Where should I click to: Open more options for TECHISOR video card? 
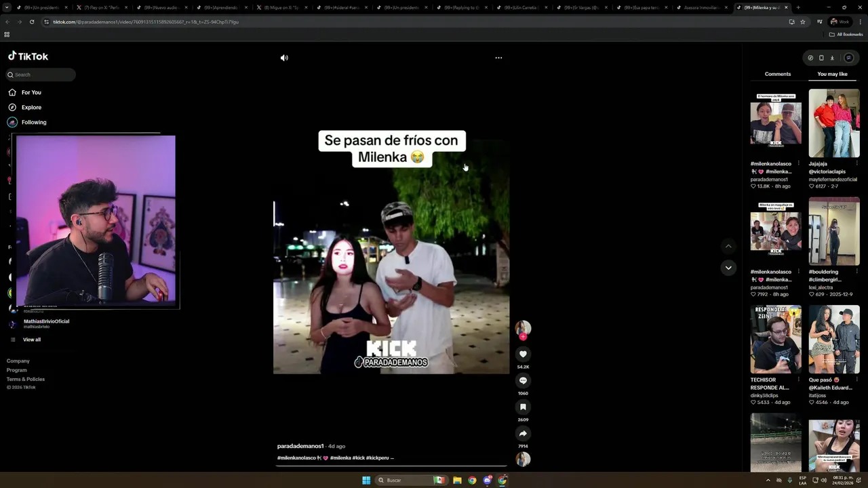[798, 380]
